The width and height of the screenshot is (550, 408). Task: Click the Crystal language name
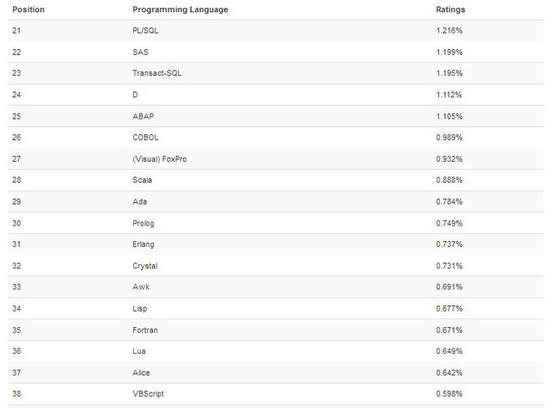pyautogui.click(x=145, y=266)
